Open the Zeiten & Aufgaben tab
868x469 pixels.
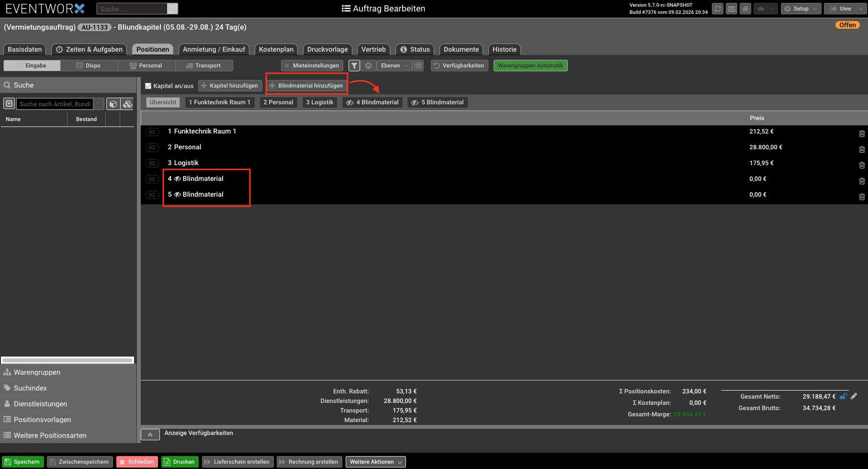89,49
